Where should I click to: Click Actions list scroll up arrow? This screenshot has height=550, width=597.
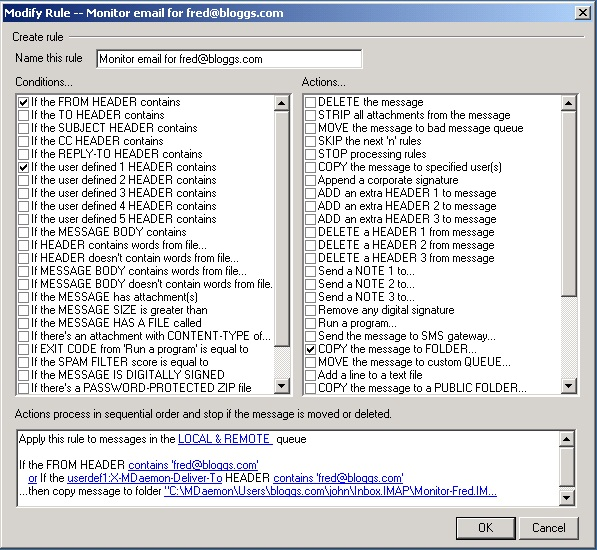[568, 103]
